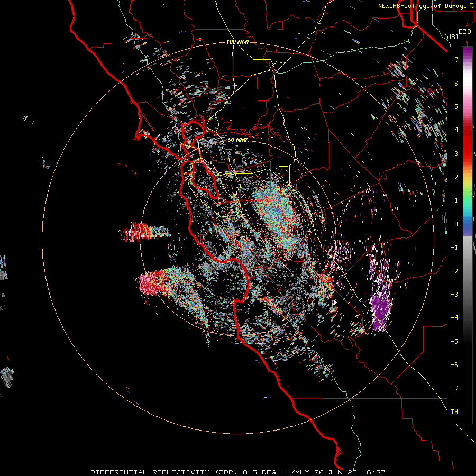The width and height of the screenshot is (476, 476).
Task: Click the '50 NMI' range ring label
Action: 237,140
